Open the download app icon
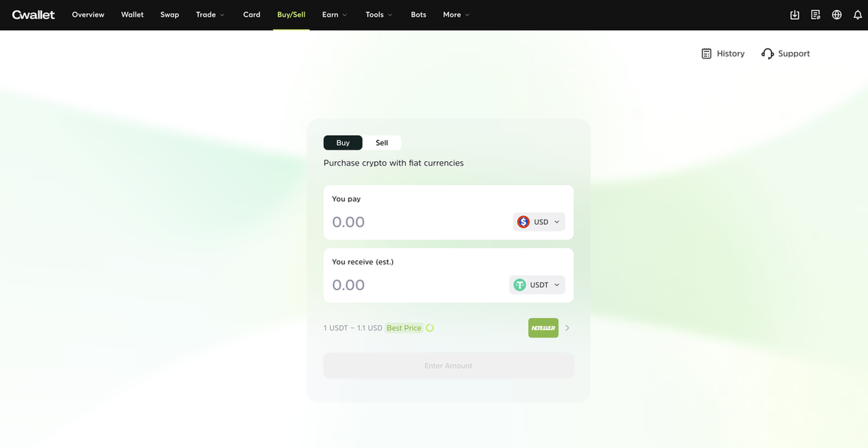The height and width of the screenshot is (448, 868). 795,14
